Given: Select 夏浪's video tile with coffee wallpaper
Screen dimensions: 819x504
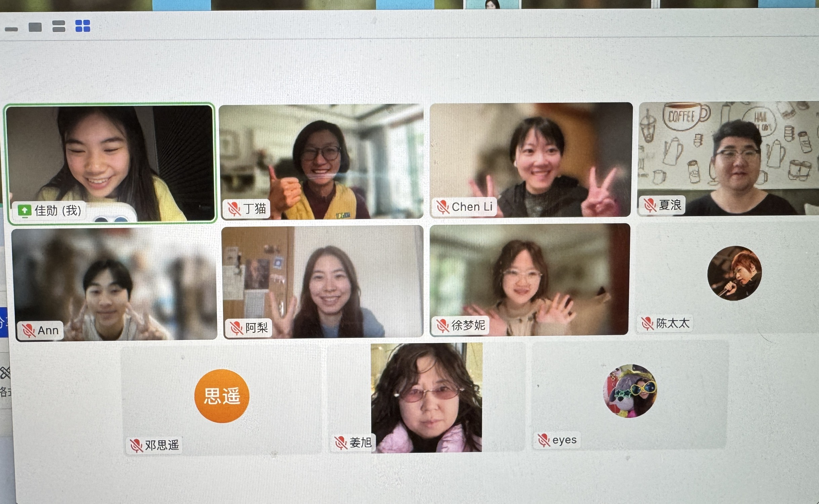Looking at the screenshot, I should (729, 158).
